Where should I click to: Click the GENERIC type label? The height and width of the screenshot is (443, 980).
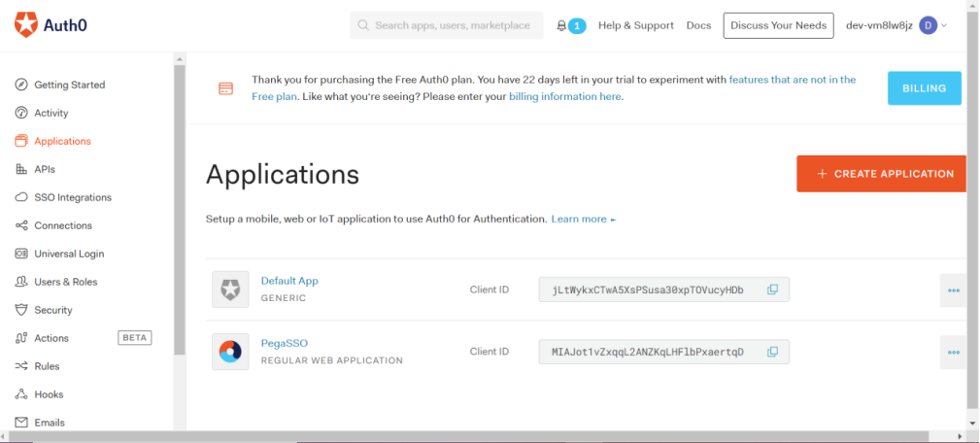(284, 298)
